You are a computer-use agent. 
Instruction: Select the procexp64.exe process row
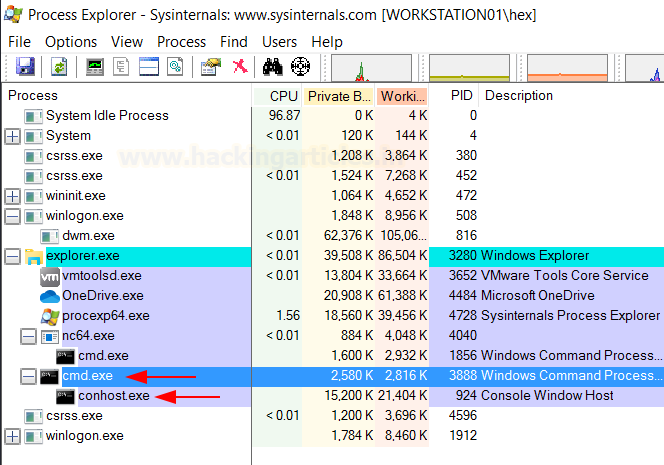point(333,316)
